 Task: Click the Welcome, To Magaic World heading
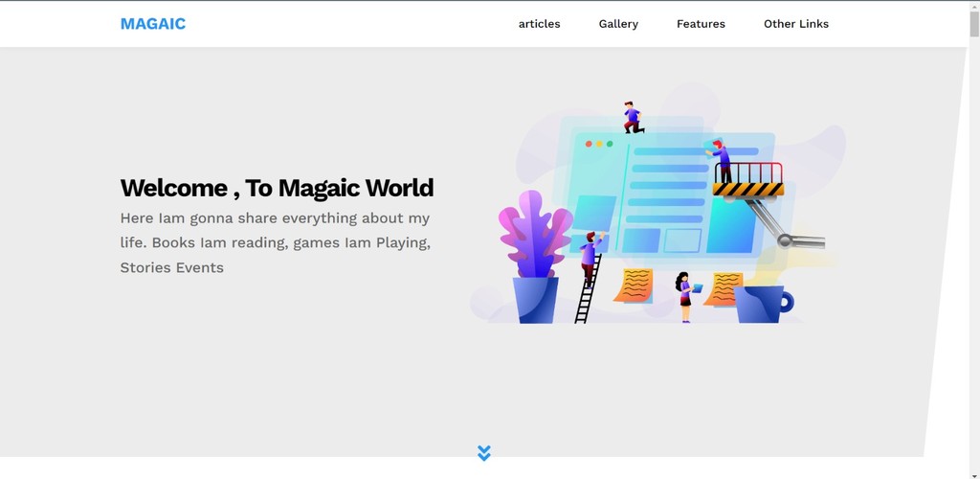pos(277,188)
